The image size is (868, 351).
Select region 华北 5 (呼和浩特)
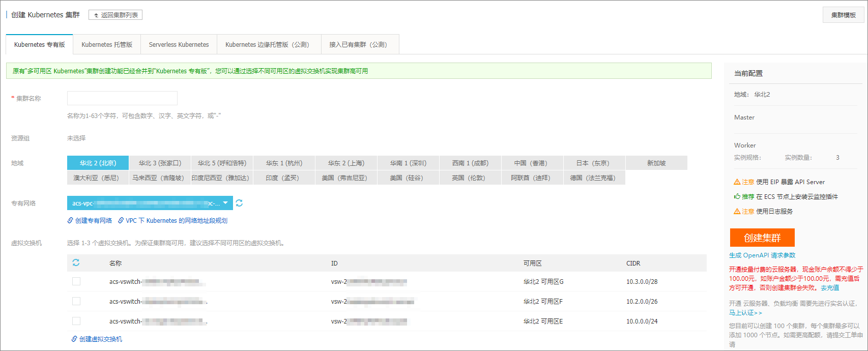point(222,163)
